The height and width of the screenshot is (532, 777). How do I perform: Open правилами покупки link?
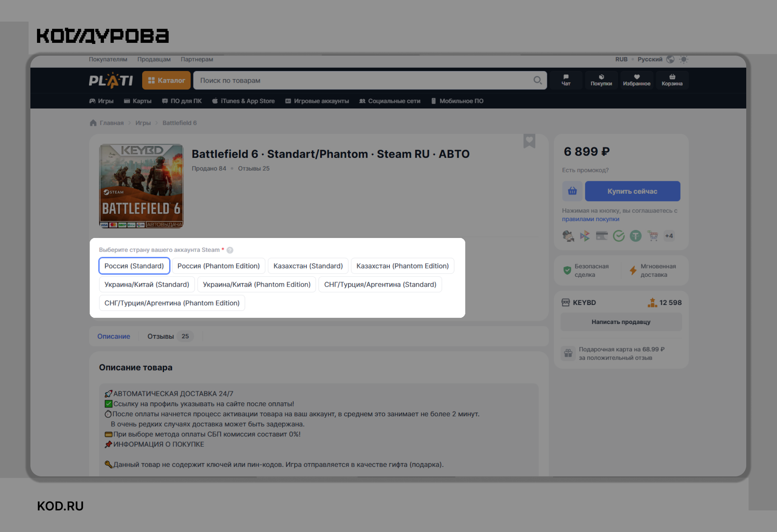[x=591, y=219]
